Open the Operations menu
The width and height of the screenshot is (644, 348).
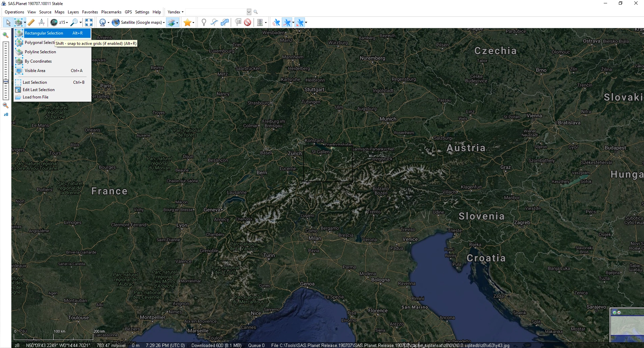(14, 12)
